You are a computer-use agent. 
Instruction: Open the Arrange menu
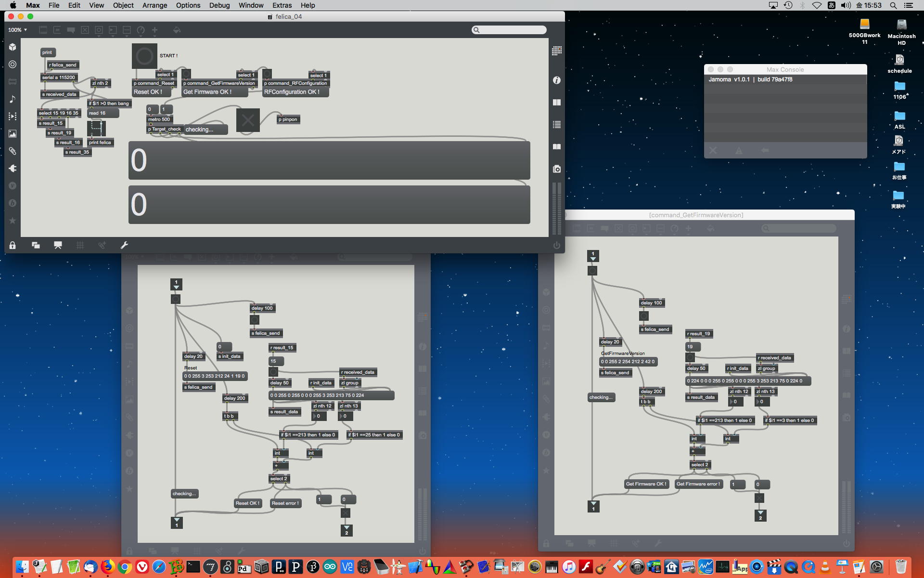click(x=154, y=5)
